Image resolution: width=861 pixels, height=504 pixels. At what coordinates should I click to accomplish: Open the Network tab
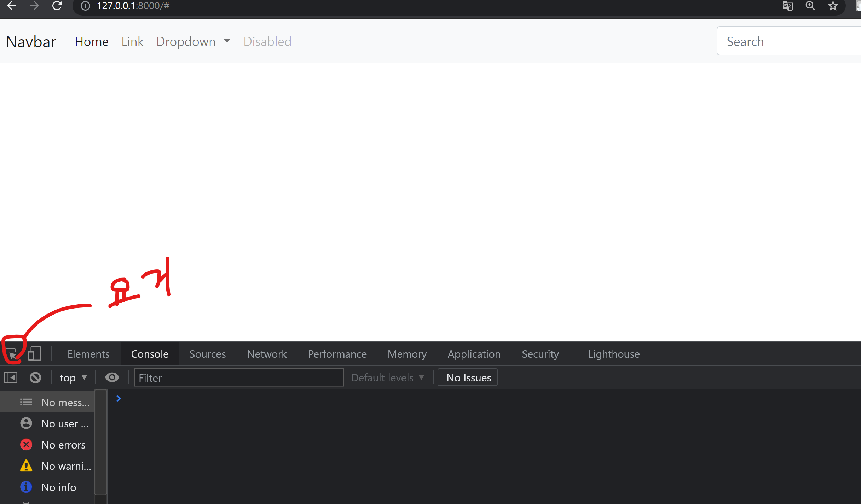(x=267, y=354)
